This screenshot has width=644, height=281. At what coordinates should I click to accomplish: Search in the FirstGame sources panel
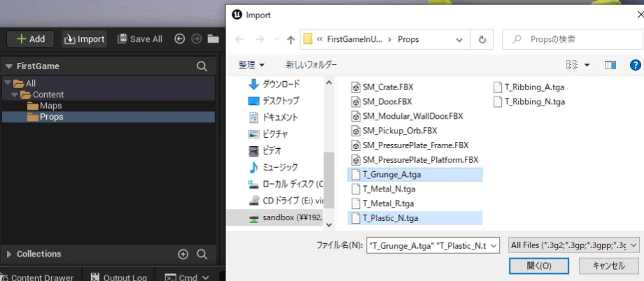(x=202, y=66)
